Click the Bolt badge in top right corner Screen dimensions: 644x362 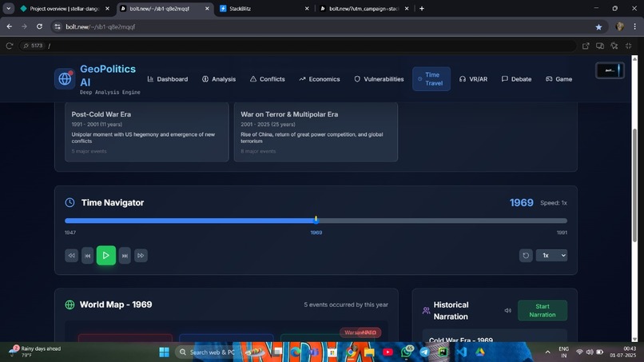610,70
